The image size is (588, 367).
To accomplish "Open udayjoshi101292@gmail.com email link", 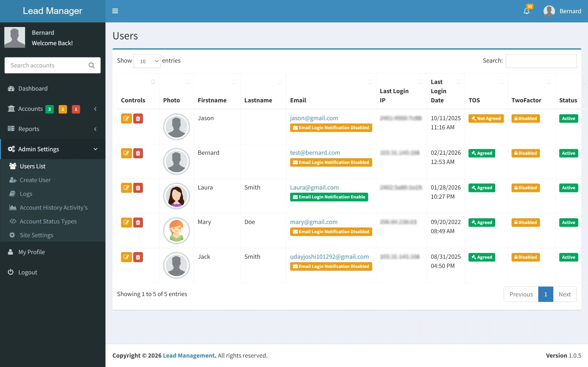I will pos(329,256).
